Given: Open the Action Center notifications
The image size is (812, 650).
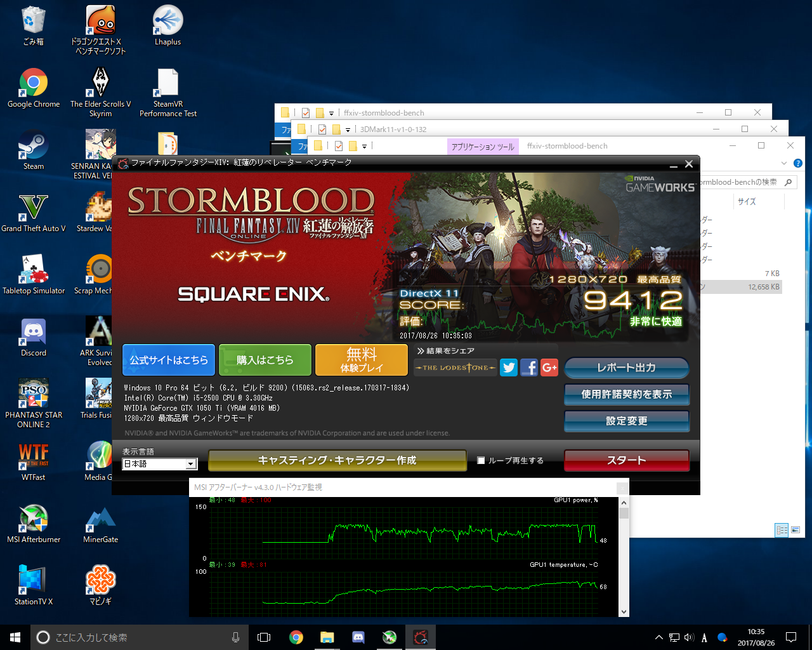Looking at the screenshot, I should coord(791,637).
